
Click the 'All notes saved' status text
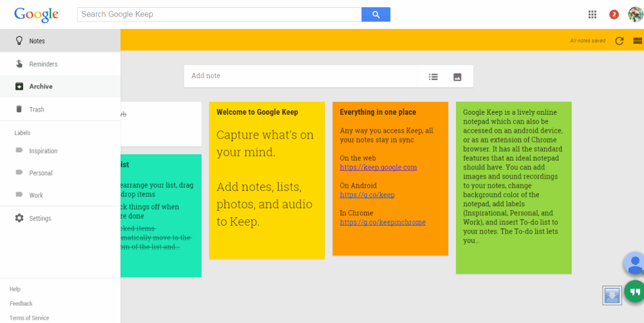(587, 41)
